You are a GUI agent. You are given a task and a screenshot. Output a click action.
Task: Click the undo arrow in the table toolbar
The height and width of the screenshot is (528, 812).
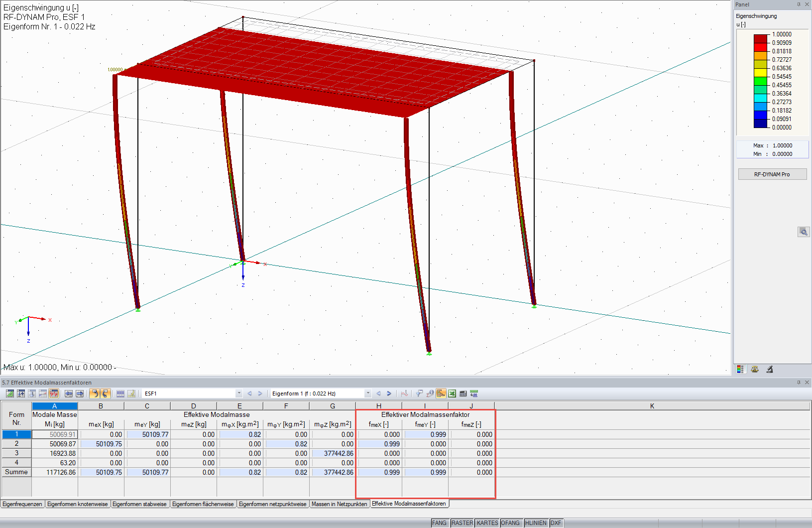(x=95, y=394)
